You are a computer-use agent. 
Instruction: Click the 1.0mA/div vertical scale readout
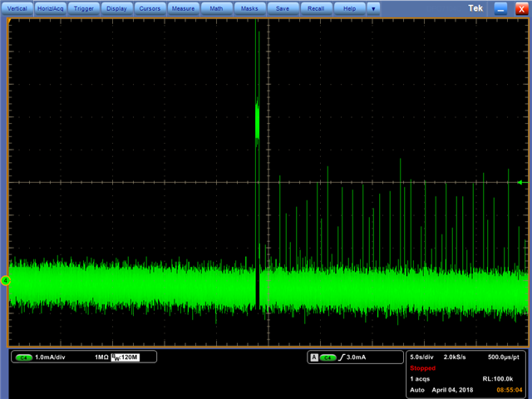pyautogui.click(x=50, y=357)
